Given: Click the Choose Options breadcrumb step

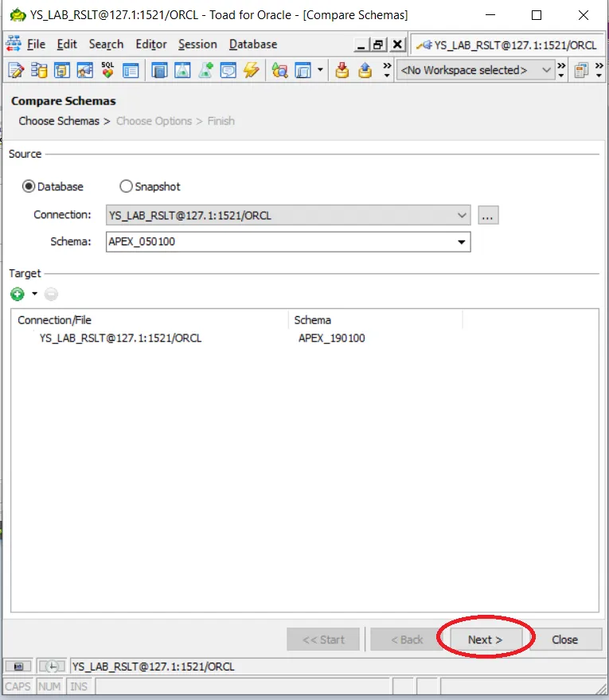Looking at the screenshot, I should 154,121.
